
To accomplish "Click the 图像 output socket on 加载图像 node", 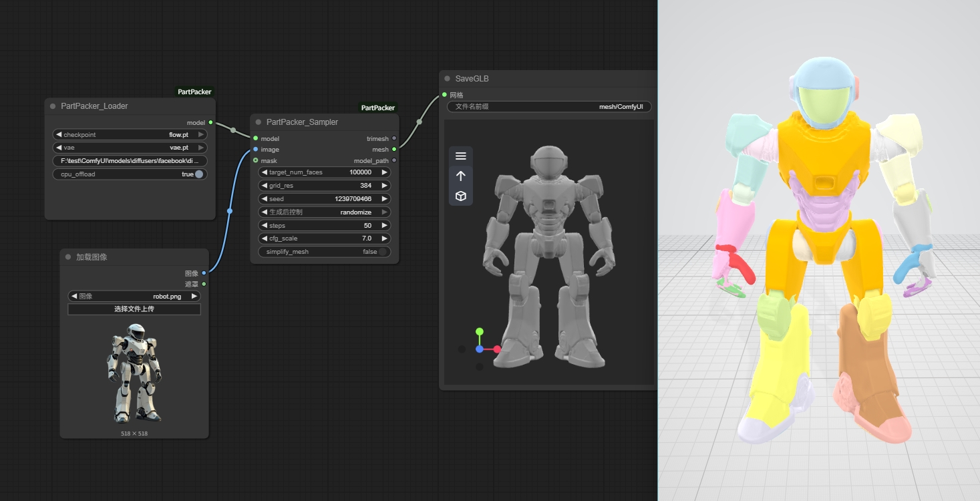I will [204, 273].
